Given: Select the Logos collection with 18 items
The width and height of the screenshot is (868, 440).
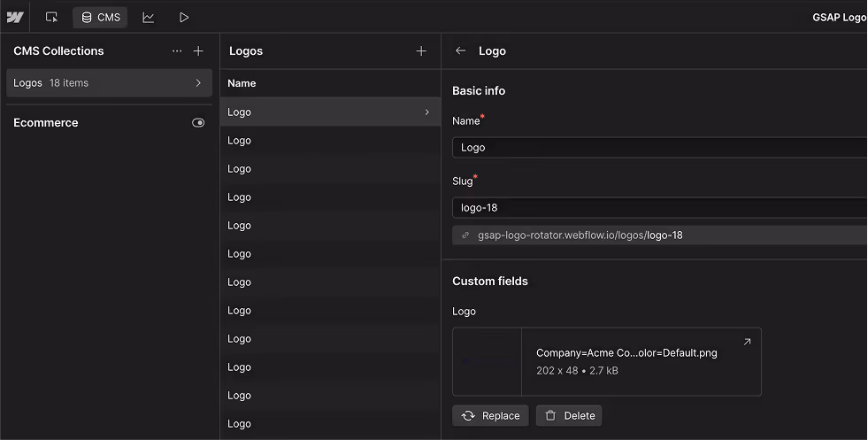Looking at the screenshot, I should (109, 83).
